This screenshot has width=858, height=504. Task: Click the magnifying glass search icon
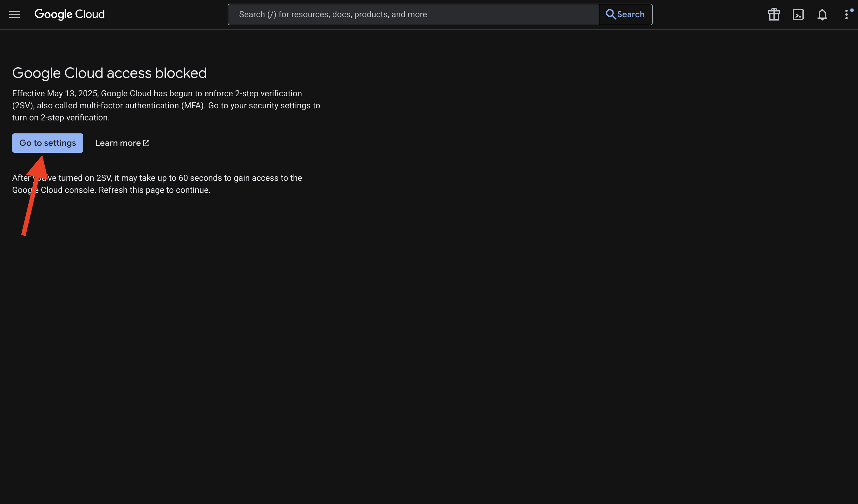(610, 14)
